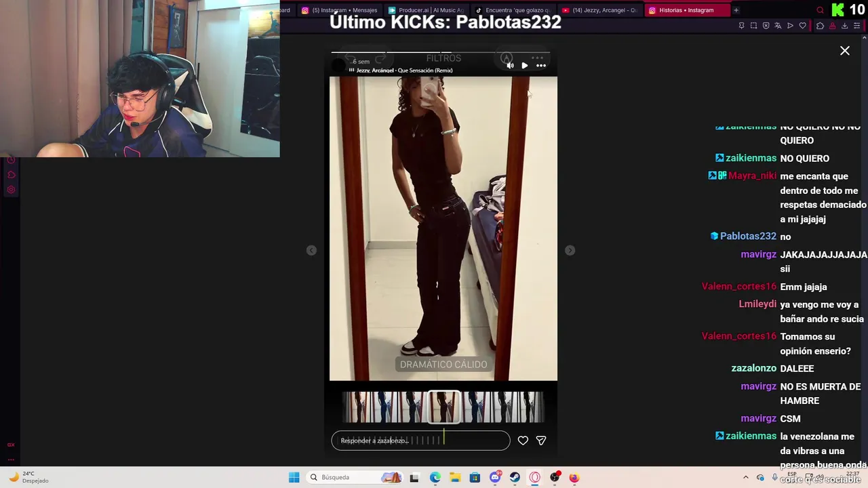The image size is (868, 488).
Task: Click the translate icon in Opera toolbar
Action: point(778,26)
